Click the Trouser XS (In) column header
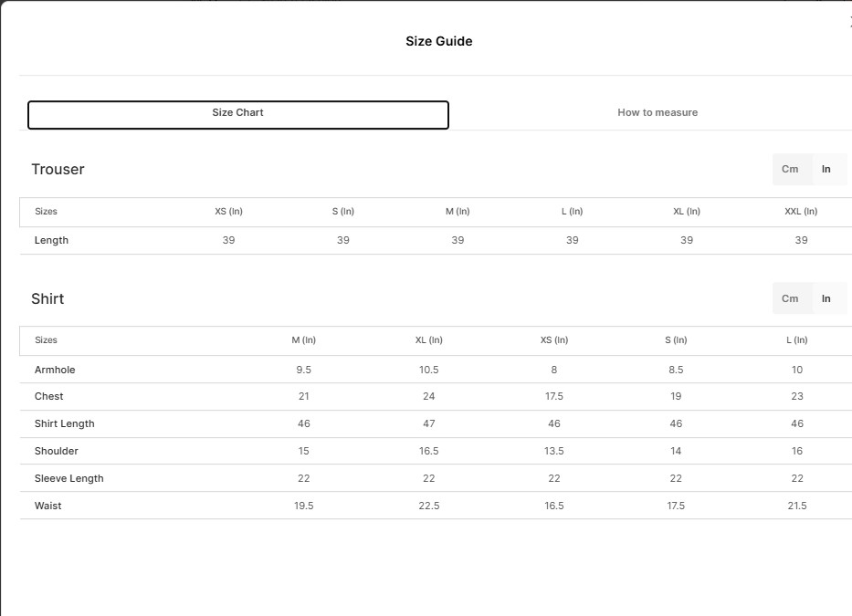852x616 pixels. tap(228, 212)
